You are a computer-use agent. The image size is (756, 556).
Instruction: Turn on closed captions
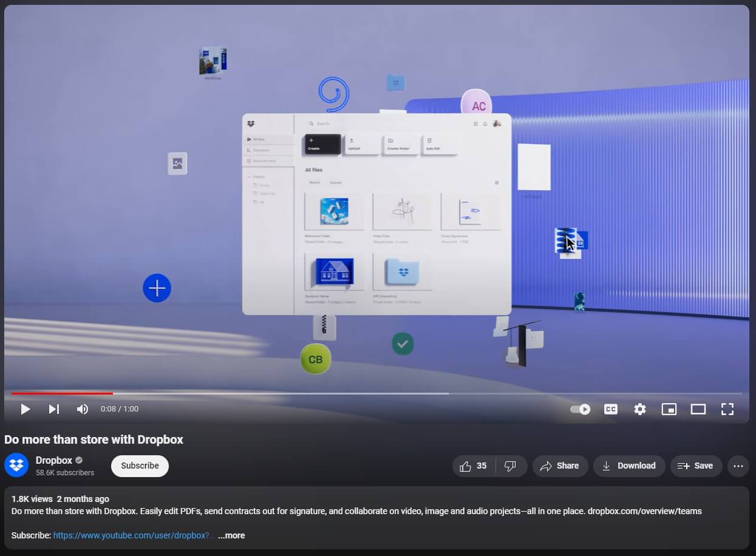pos(611,409)
